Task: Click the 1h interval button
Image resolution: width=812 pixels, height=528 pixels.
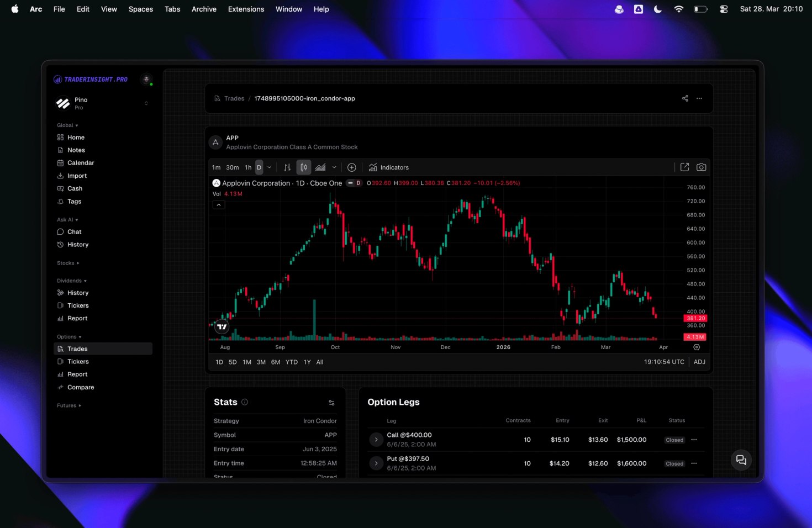Action: click(x=247, y=167)
